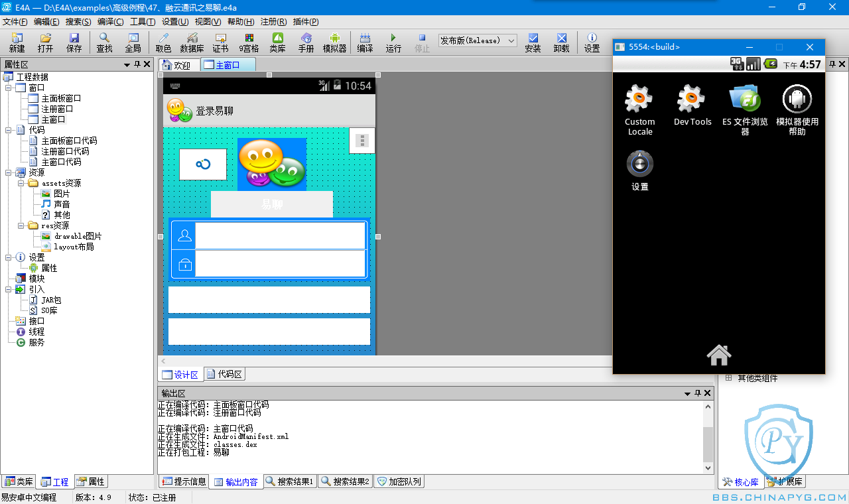Click password input field in design canvas
The height and width of the screenshot is (504, 849).
point(280,263)
